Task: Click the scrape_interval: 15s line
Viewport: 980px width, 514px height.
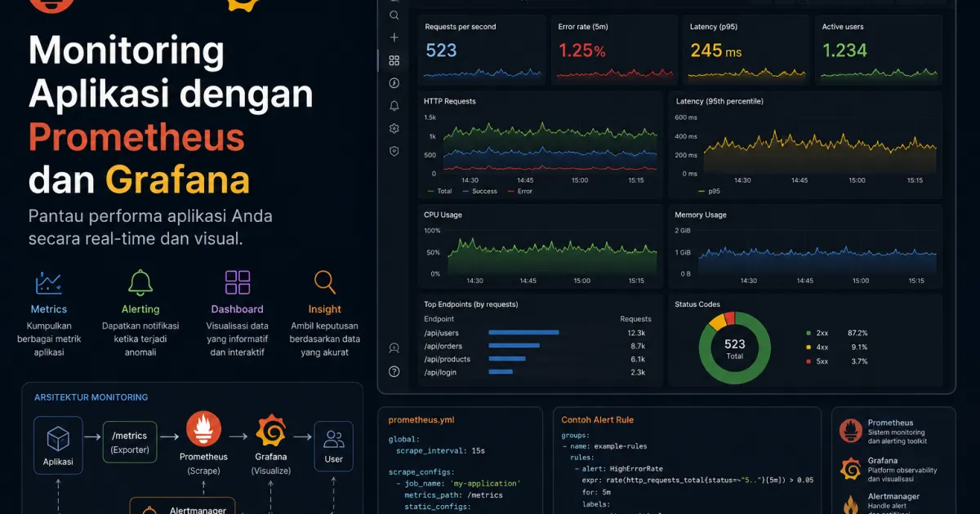Action: click(x=439, y=450)
